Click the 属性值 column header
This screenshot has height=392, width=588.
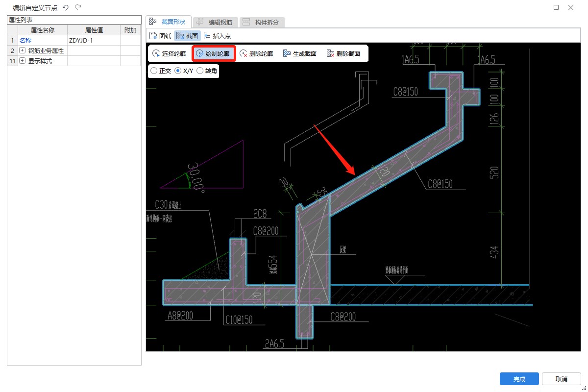pyautogui.click(x=94, y=30)
